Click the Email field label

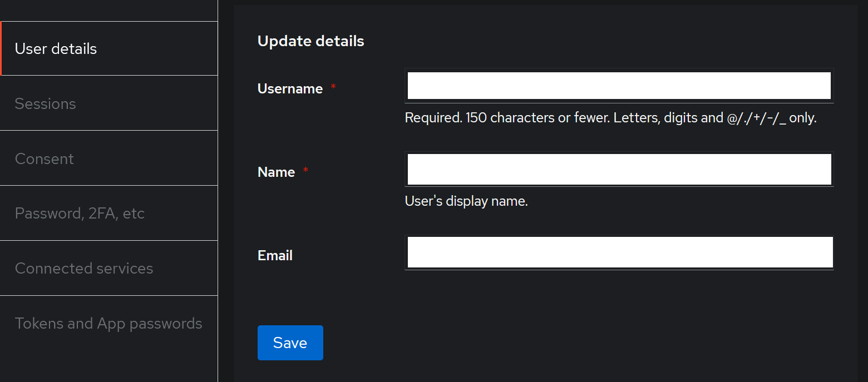(x=275, y=255)
